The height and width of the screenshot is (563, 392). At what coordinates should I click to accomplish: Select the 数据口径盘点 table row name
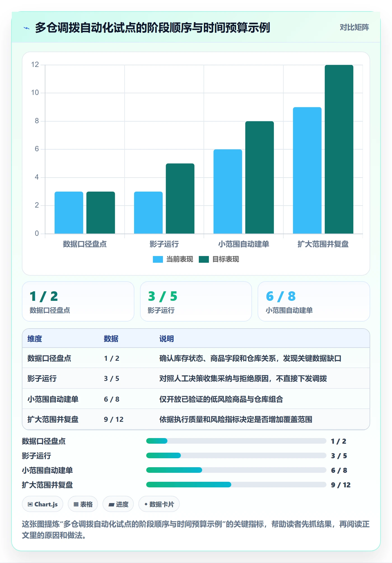click(49, 358)
